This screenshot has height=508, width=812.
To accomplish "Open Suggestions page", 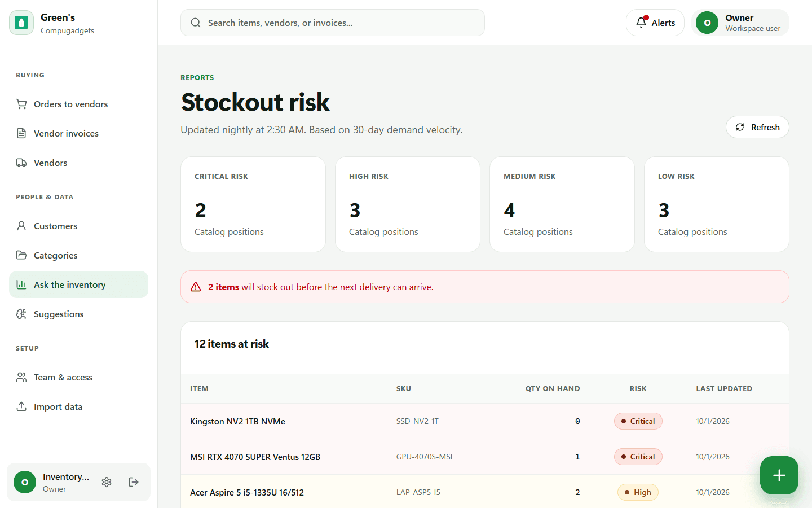I will tap(78, 314).
